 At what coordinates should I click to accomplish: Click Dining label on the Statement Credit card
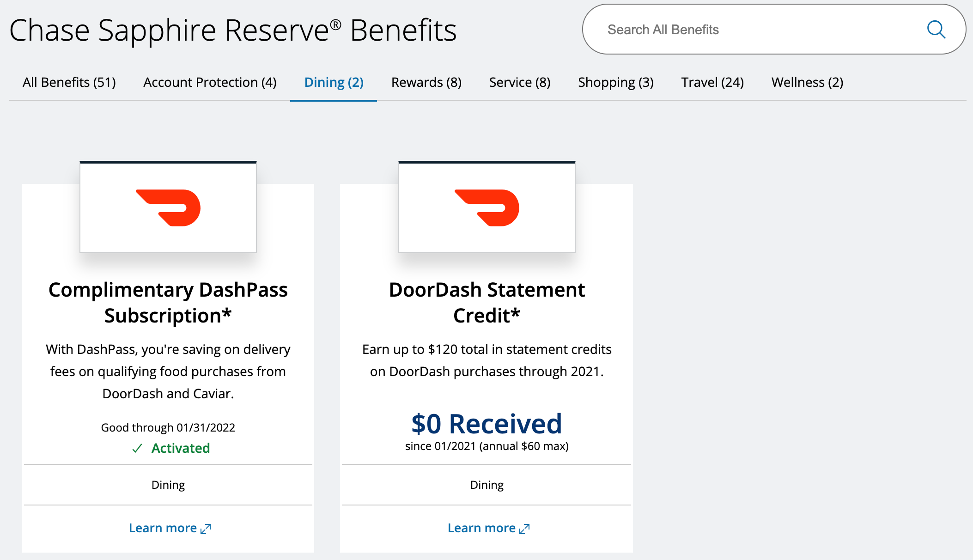click(x=487, y=485)
